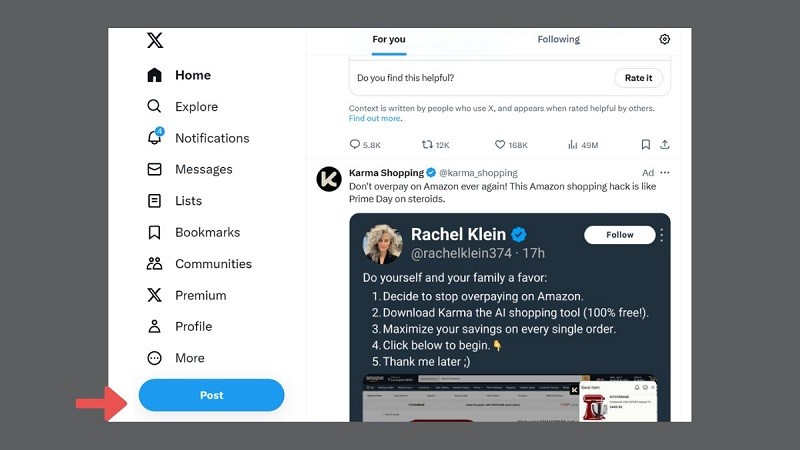Open timeline settings gear icon
This screenshot has height=450, width=800.
(665, 40)
